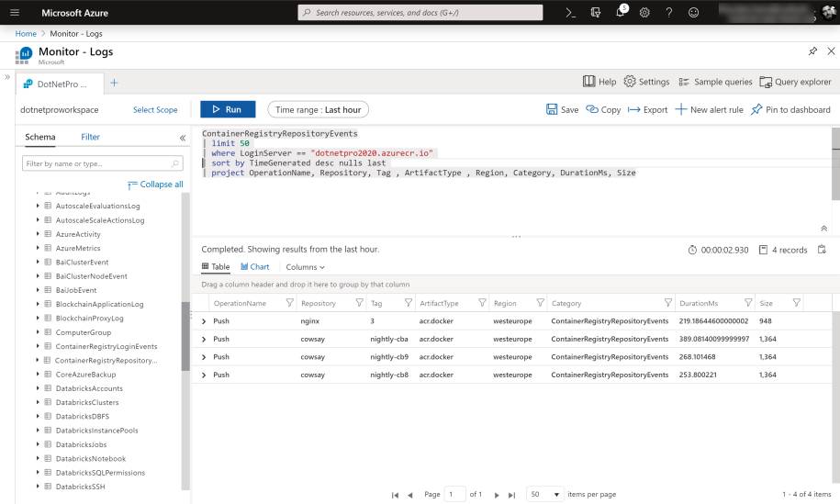Open Query explorer
Screen dimensions: 840x504
[796, 82]
